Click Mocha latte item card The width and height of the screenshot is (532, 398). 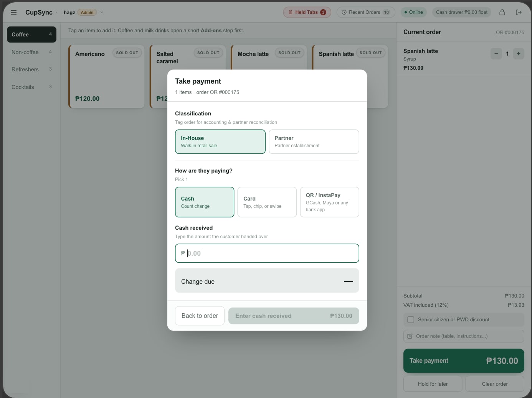pos(269,57)
